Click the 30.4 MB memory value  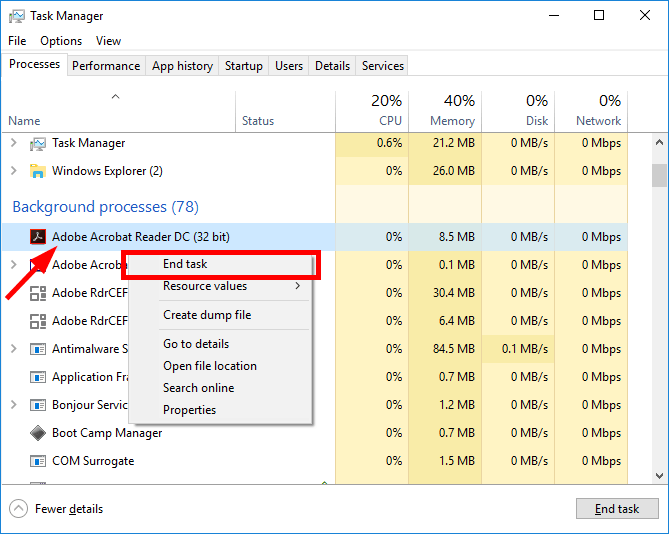454,293
